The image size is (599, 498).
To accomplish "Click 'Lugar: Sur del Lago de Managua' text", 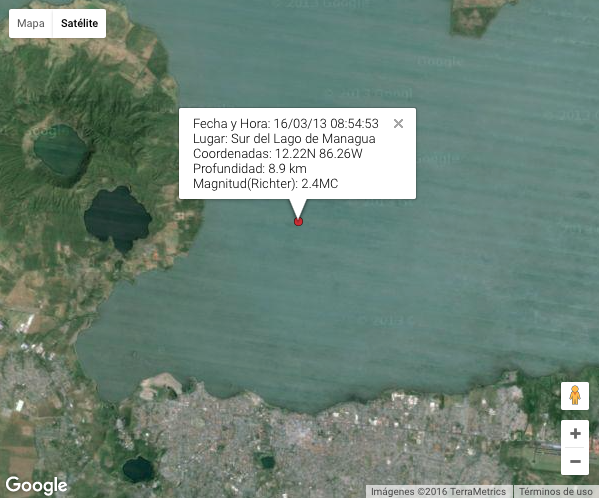I will (x=284, y=139).
